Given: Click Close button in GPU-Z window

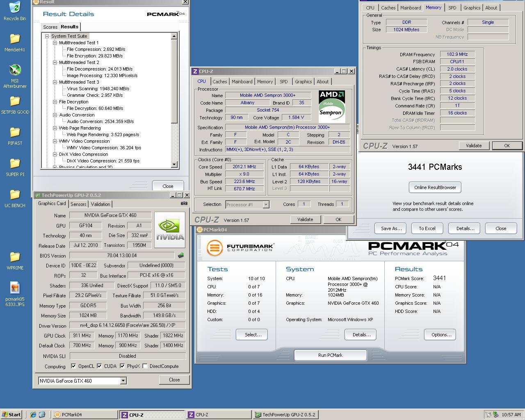Looking at the screenshot, I should pyautogui.click(x=174, y=380).
